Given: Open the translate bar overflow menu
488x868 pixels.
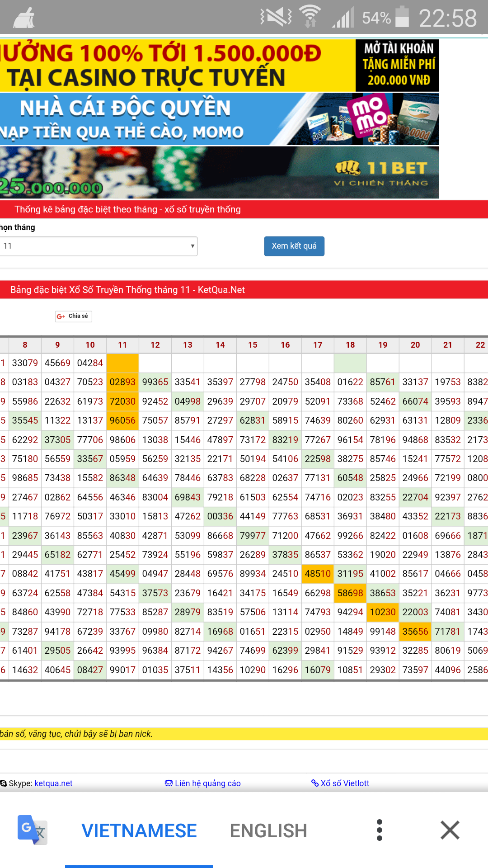Looking at the screenshot, I should coord(380,830).
